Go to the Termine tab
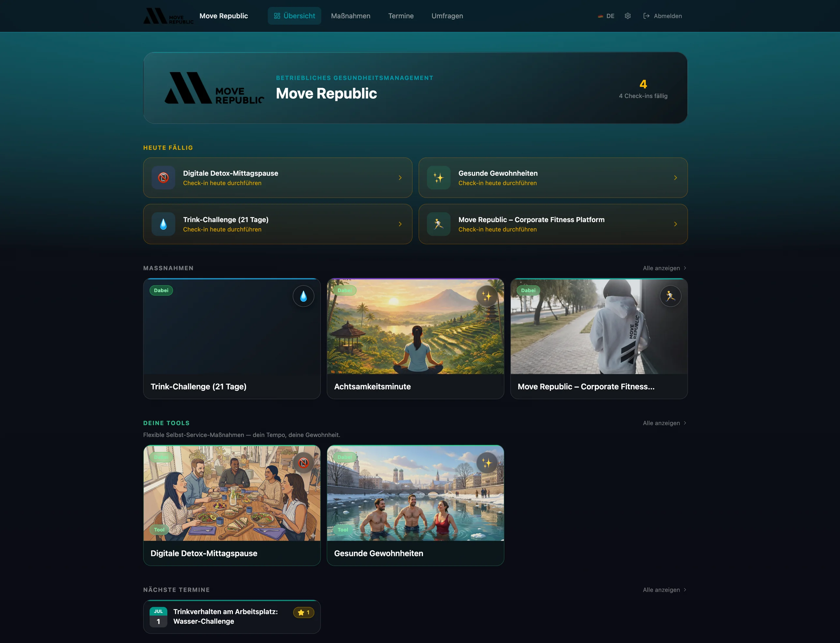The width and height of the screenshot is (840, 643). pos(401,16)
